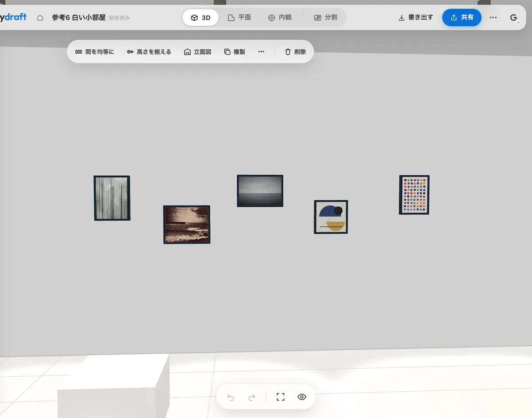532x418 pixels.
Task: Click the undo arrow
Action: click(x=231, y=397)
